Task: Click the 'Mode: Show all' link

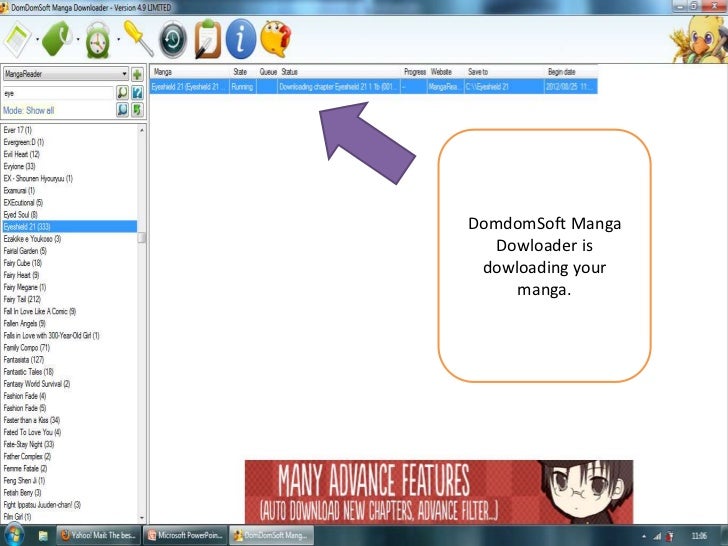Action: coord(29,110)
